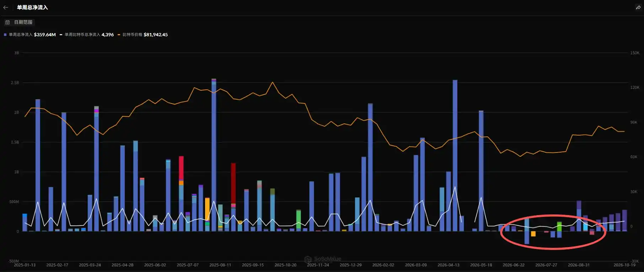Click the 500M left axis label
This screenshot has width=644, height=272.
(x=14, y=202)
